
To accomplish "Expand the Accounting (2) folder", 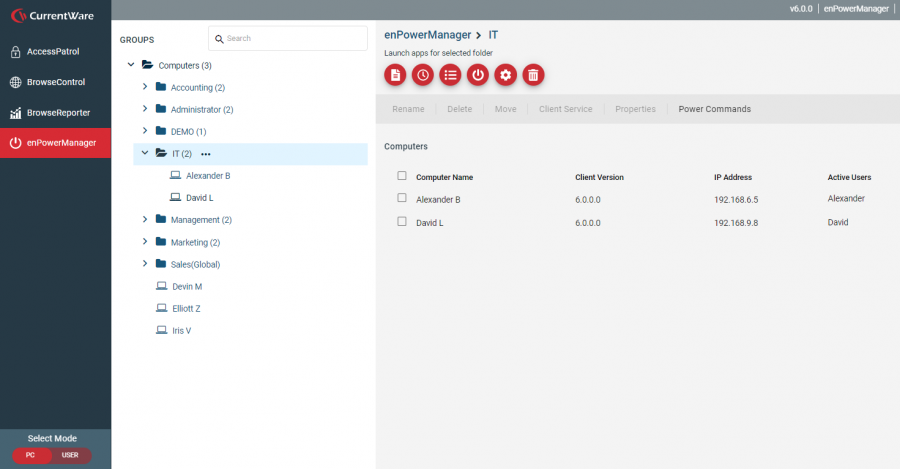I will [145, 87].
